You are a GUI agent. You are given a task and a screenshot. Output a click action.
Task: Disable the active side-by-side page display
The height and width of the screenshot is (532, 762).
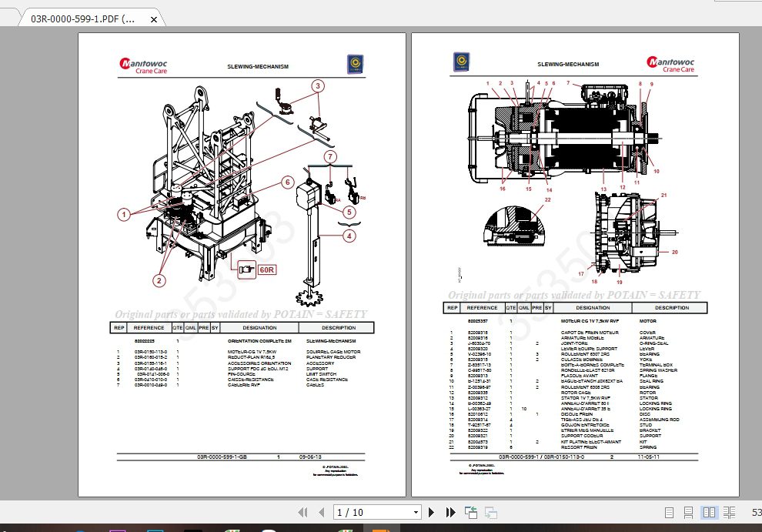[x=709, y=512]
